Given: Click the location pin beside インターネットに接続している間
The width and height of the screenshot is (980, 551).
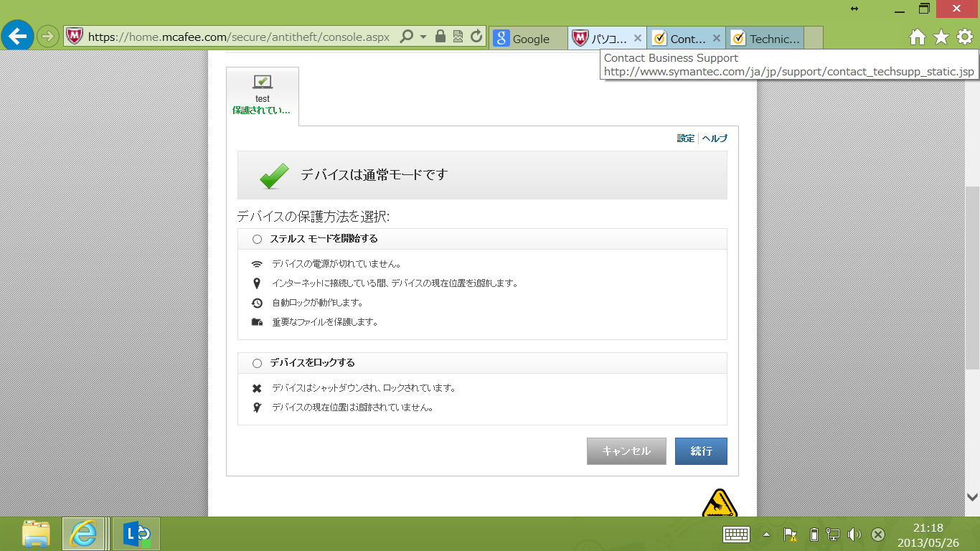Looking at the screenshot, I should [257, 283].
